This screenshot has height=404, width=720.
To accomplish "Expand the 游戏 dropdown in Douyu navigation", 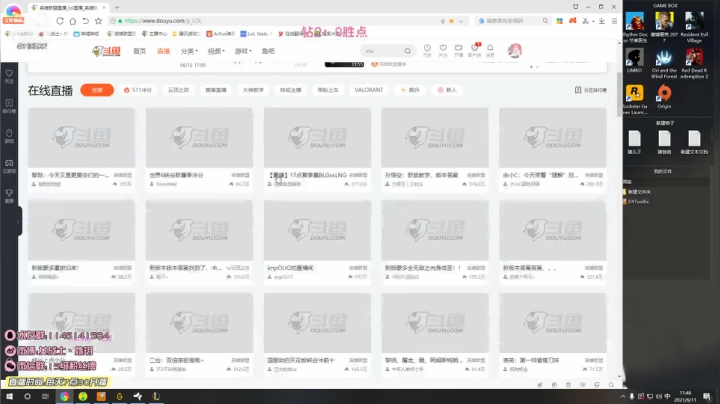I will click(243, 51).
